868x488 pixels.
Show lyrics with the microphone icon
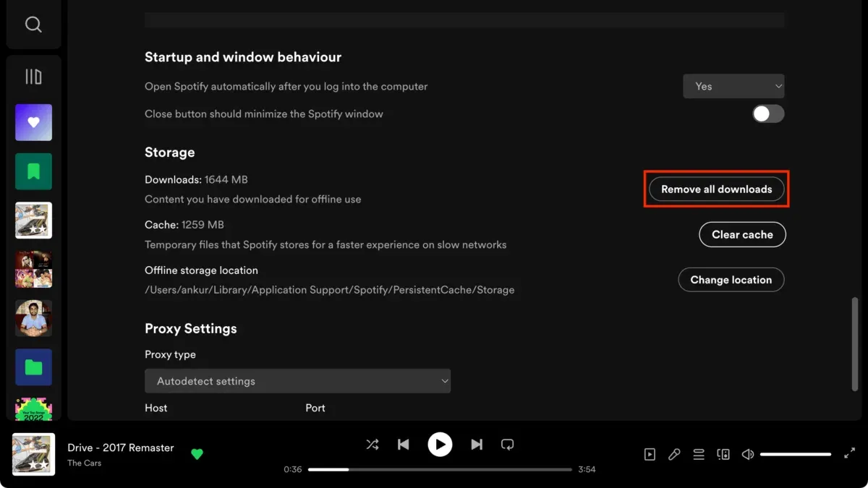(x=674, y=454)
